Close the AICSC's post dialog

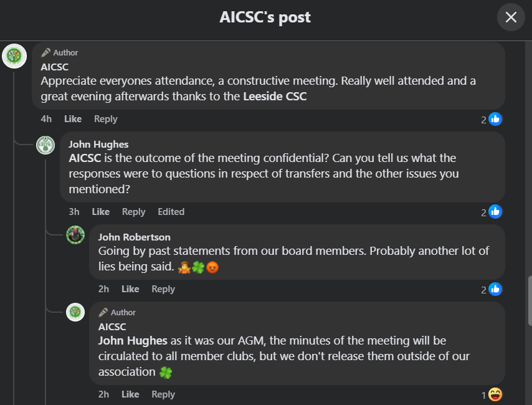tap(511, 17)
